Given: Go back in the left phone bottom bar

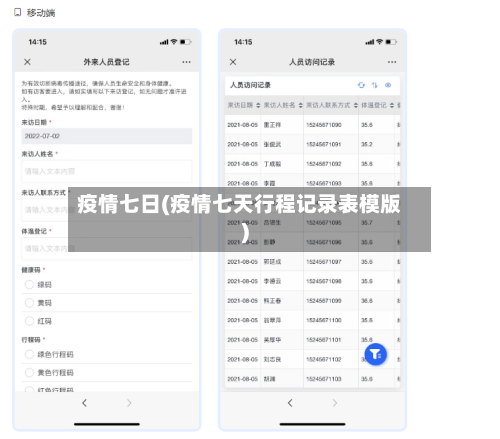Looking at the screenshot, I should coord(85,403).
